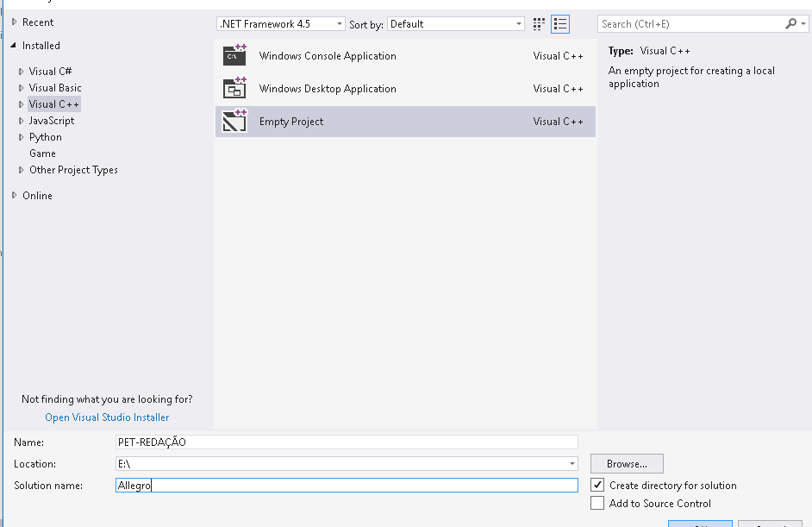This screenshot has height=527, width=812.
Task: Switch to medium icons list view
Action: [x=560, y=24]
